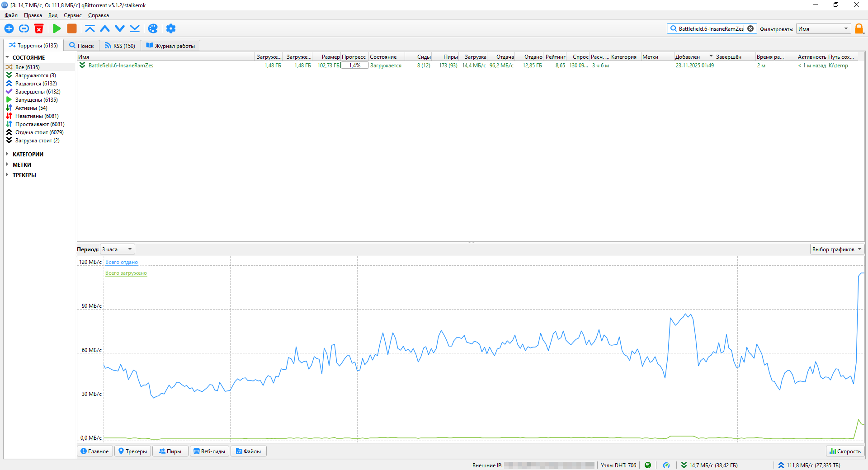Open the Сервис menu
This screenshot has width=868, height=470.
tap(72, 15)
